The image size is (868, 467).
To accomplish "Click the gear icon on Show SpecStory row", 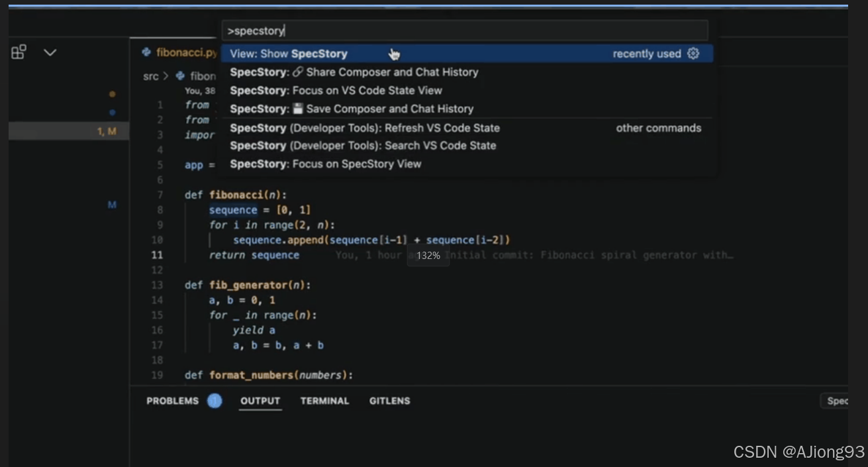I will [693, 54].
